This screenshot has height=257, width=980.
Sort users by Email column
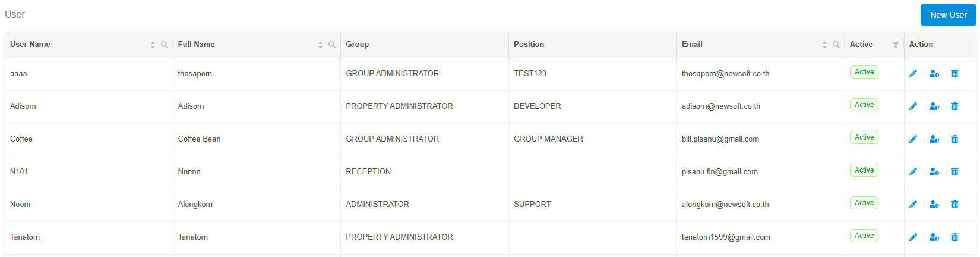[x=824, y=45]
